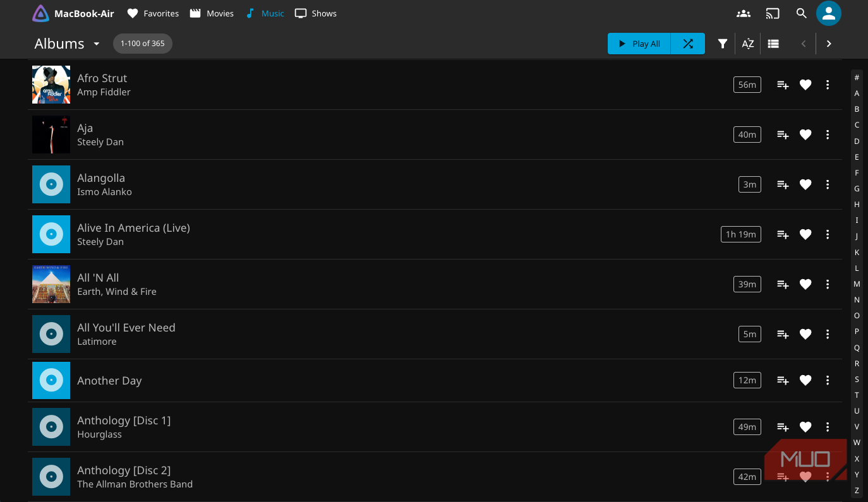Expand the Albums view dropdown
Image resolution: width=868 pixels, height=502 pixels.
point(97,44)
